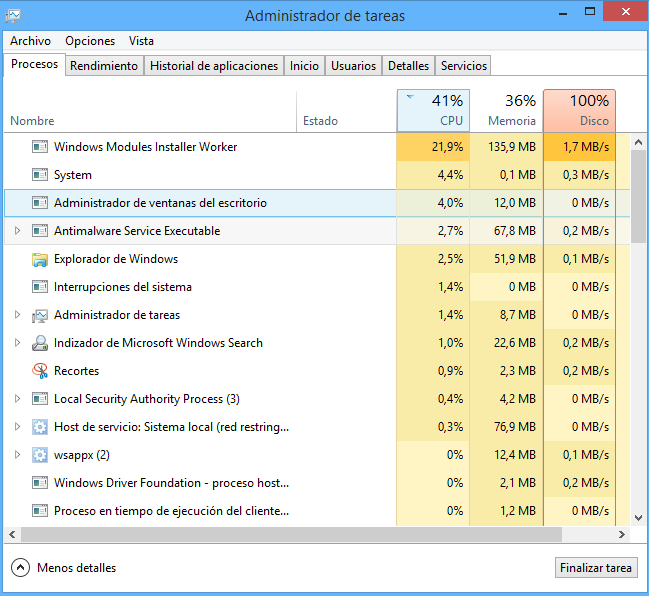Select the 1,7 MB/s disk cell
The image size is (649, 596).
click(579, 147)
